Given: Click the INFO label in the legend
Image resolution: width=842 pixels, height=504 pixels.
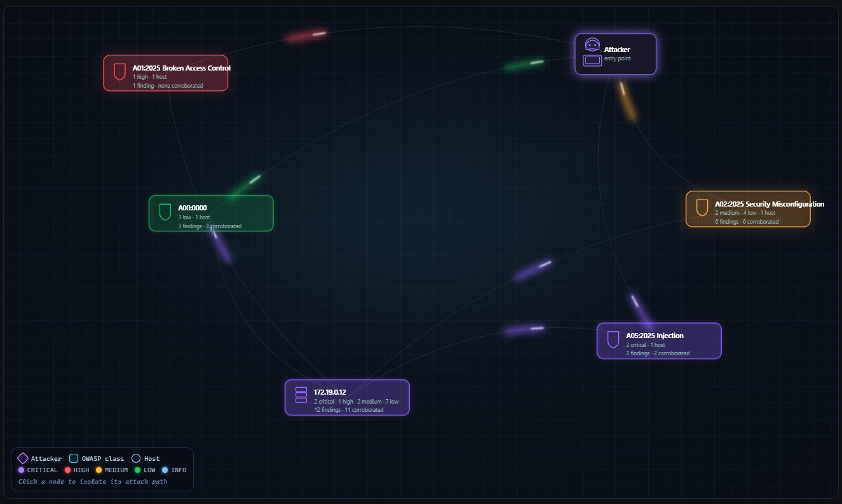Looking at the screenshot, I should (x=179, y=470).
